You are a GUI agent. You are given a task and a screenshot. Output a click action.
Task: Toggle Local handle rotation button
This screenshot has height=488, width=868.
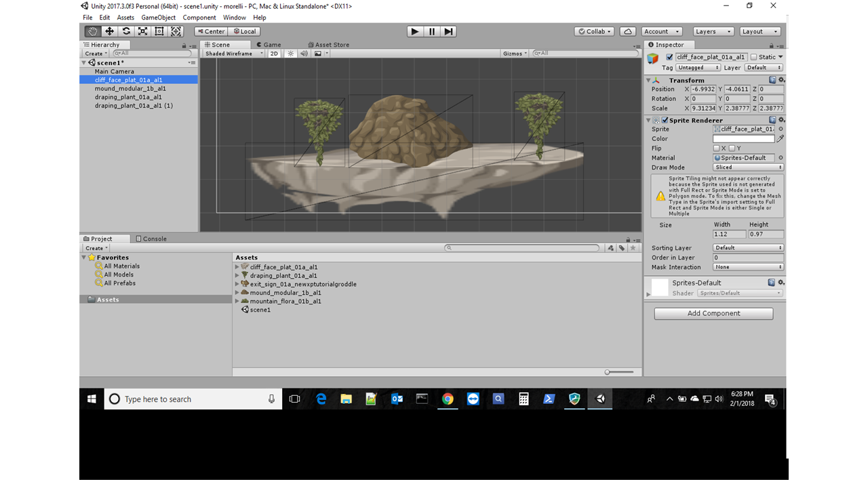245,31
